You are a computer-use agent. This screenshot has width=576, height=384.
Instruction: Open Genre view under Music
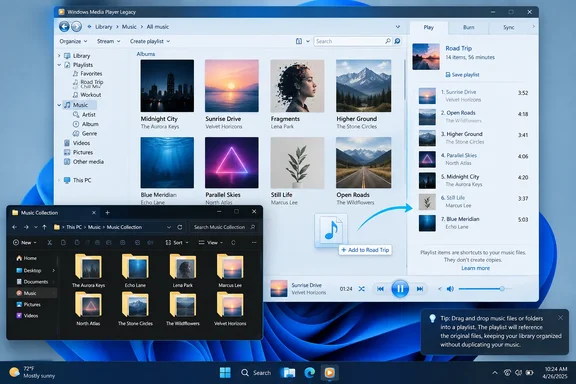point(85,133)
